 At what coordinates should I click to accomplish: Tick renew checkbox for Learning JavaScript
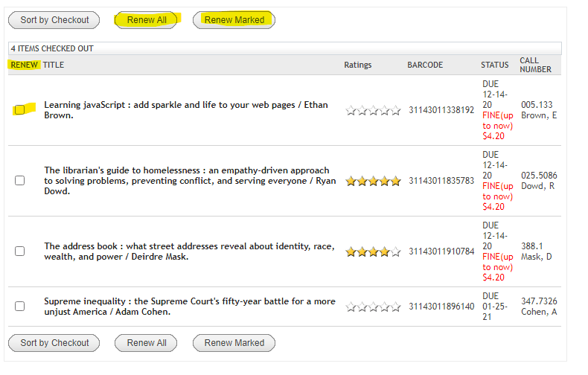pos(19,110)
